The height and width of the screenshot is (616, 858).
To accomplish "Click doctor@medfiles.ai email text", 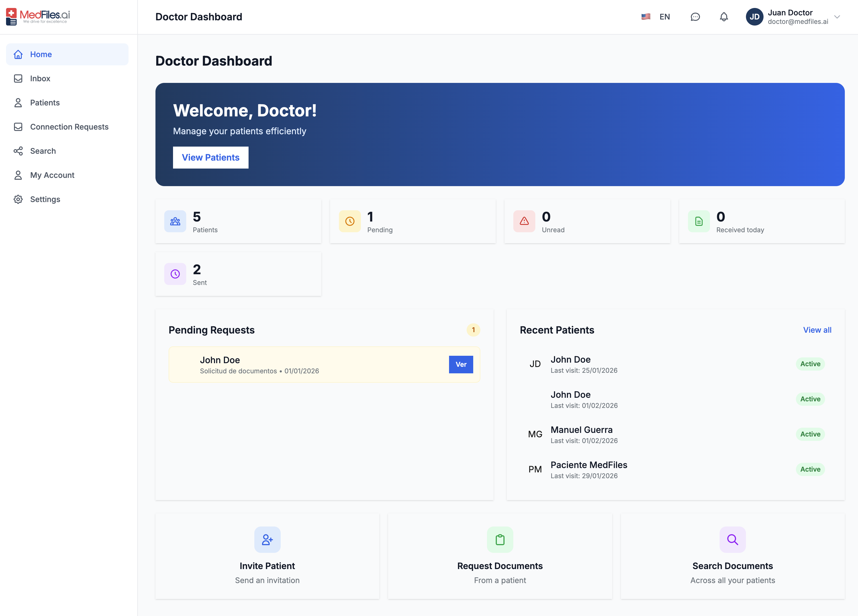I will pyautogui.click(x=798, y=22).
